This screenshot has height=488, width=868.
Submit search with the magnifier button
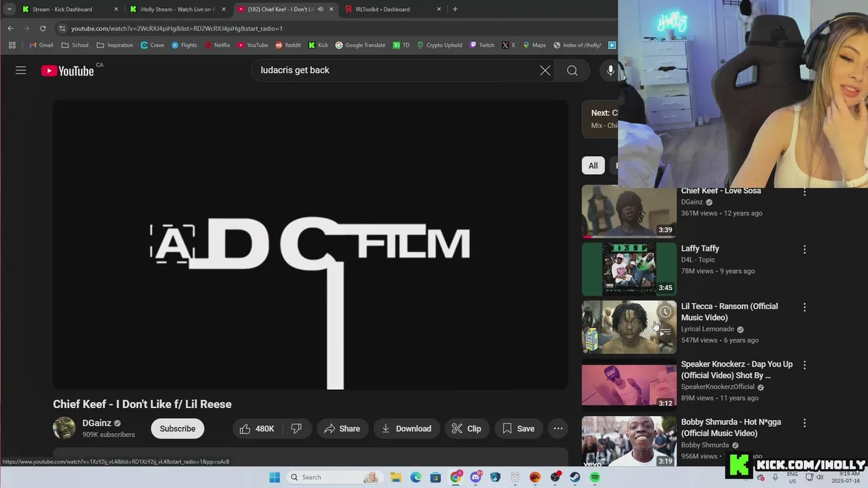(x=572, y=70)
